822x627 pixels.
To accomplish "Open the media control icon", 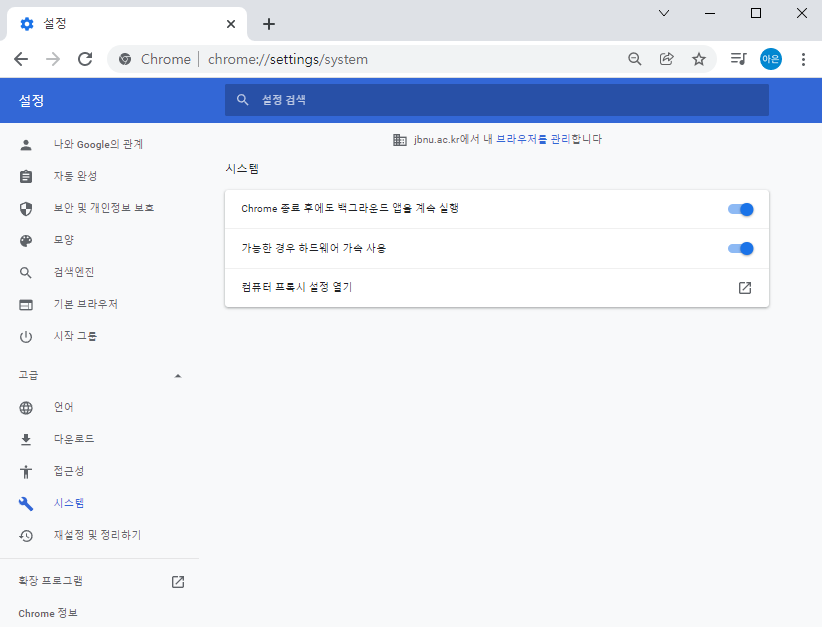I will pos(739,59).
